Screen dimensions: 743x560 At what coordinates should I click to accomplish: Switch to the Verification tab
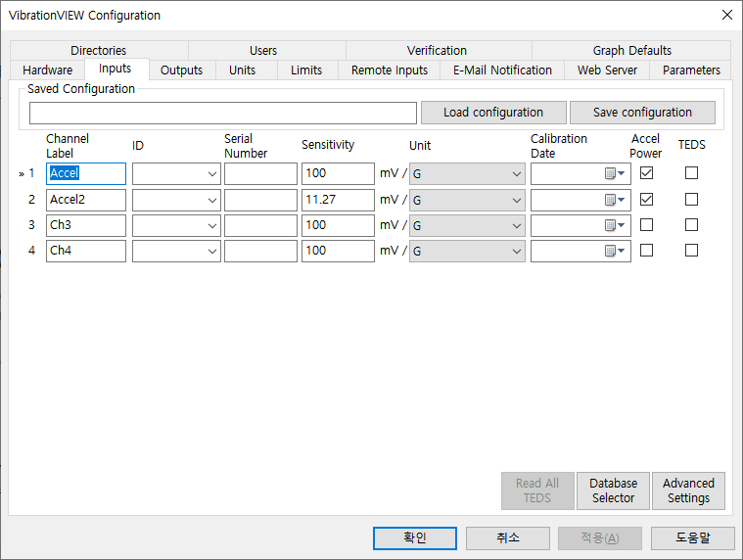click(437, 50)
